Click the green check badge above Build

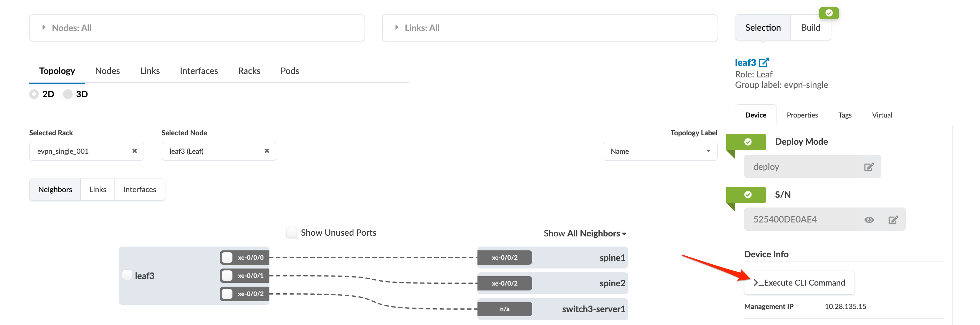(x=829, y=13)
